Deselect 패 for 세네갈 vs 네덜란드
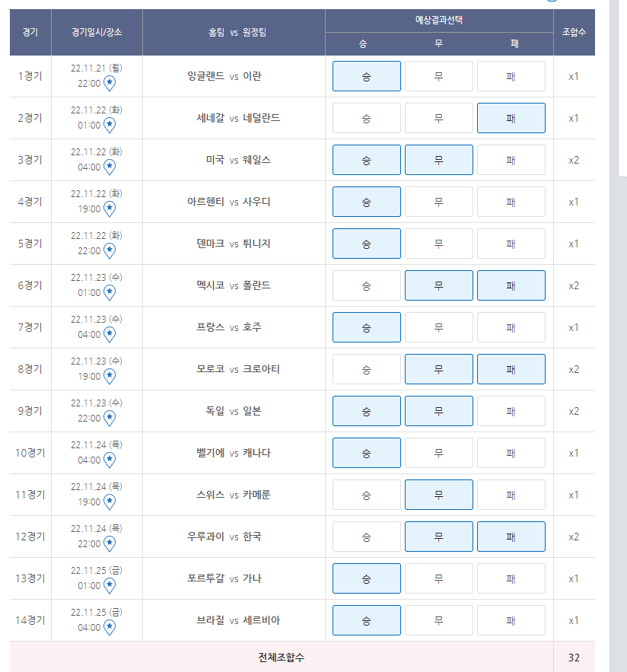Image resolution: width=627 pixels, height=672 pixels. 511,118
